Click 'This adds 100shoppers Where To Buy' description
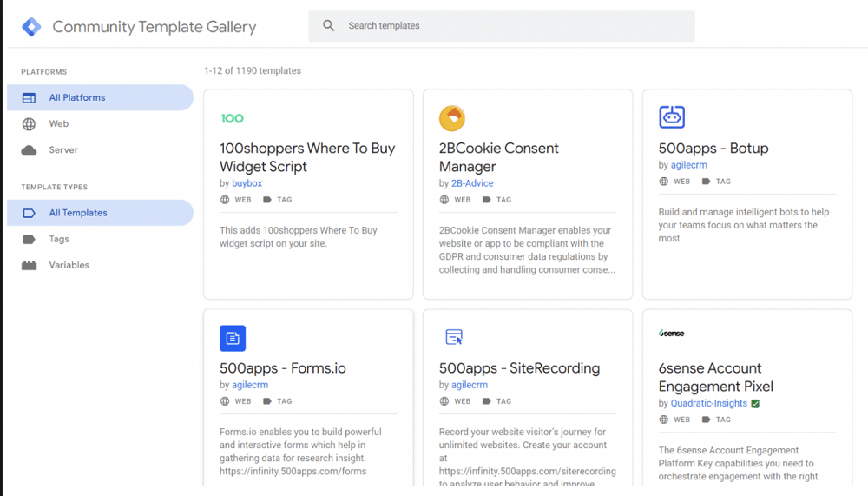 299,236
